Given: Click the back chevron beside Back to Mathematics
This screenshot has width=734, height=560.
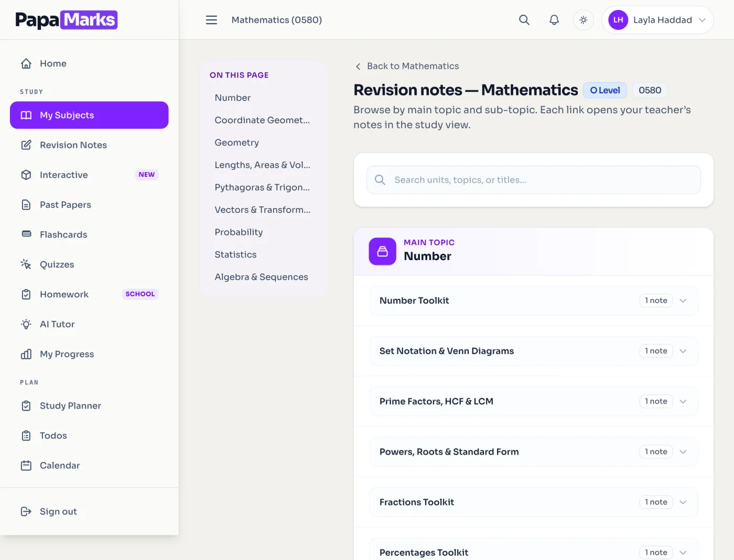Looking at the screenshot, I should (358, 67).
